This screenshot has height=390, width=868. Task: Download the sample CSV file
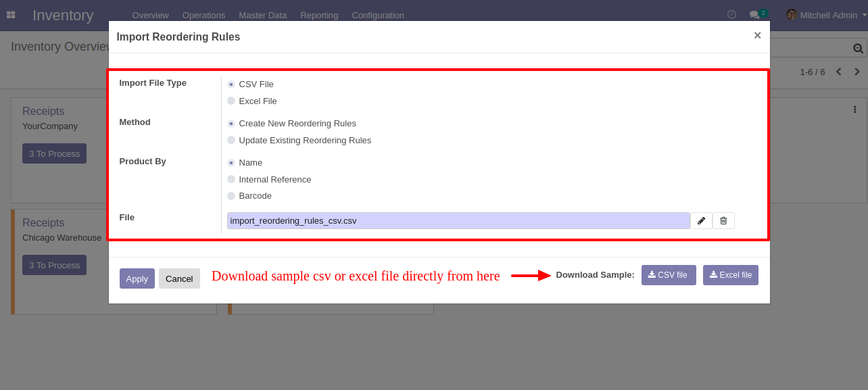pyautogui.click(x=669, y=275)
